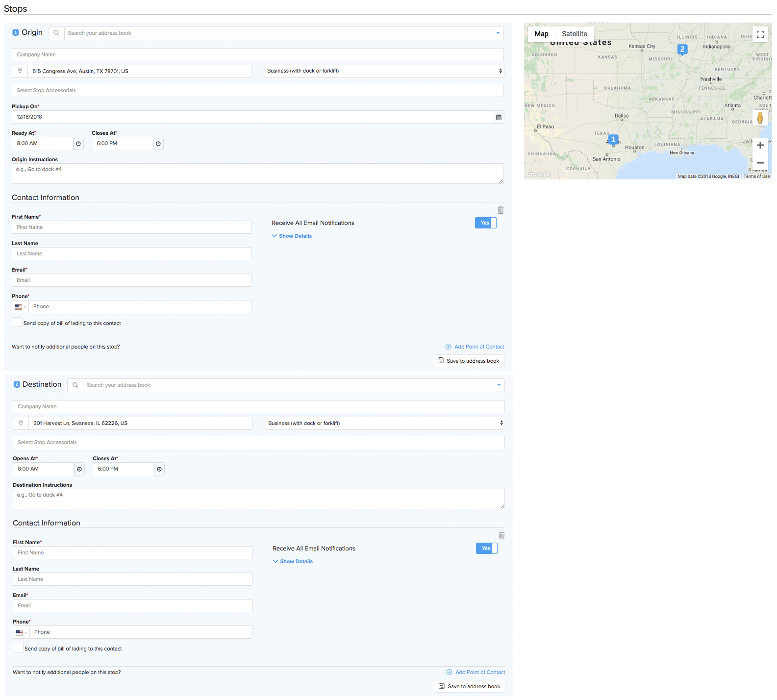777x700 pixels.
Task: Check Origin send copy of bill of lading
Action: click(x=18, y=323)
